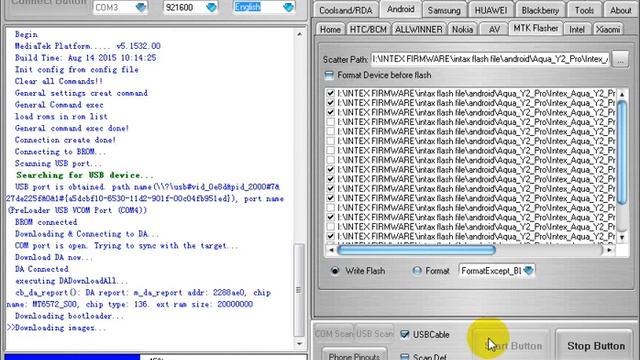
Task: Click the 'load roms in rom list' log line
Action: (x=61, y=117)
